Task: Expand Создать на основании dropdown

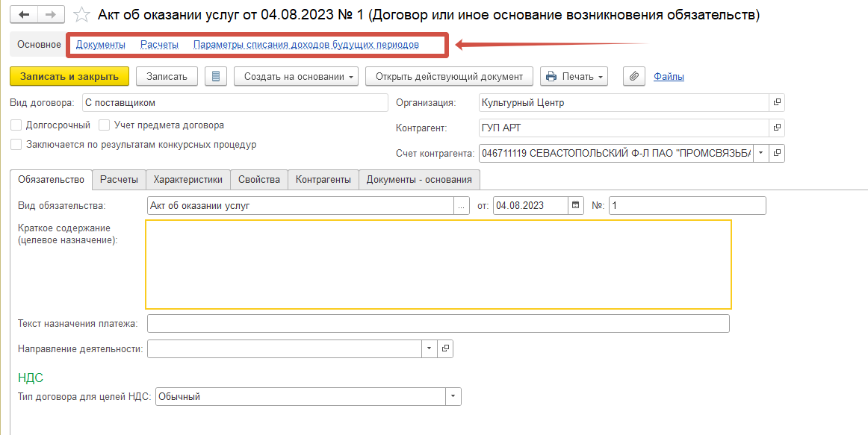Action: click(x=296, y=76)
